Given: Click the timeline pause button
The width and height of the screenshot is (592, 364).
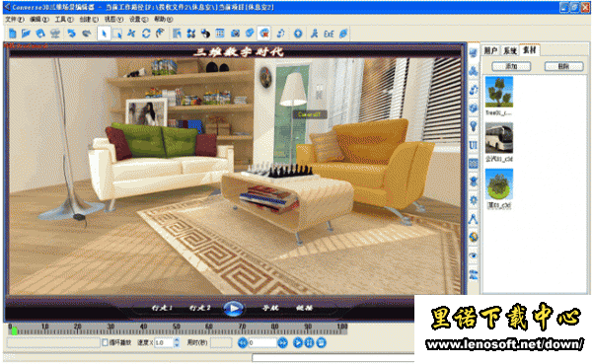Looking at the screenshot, I should click(x=309, y=343).
